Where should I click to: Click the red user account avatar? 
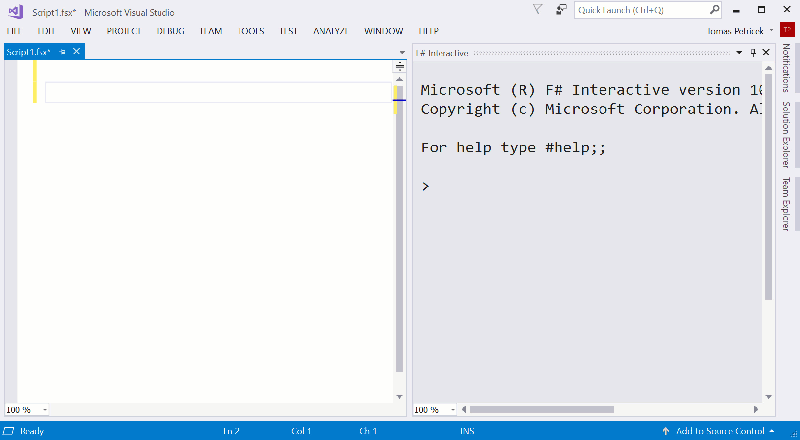[x=787, y=31]
